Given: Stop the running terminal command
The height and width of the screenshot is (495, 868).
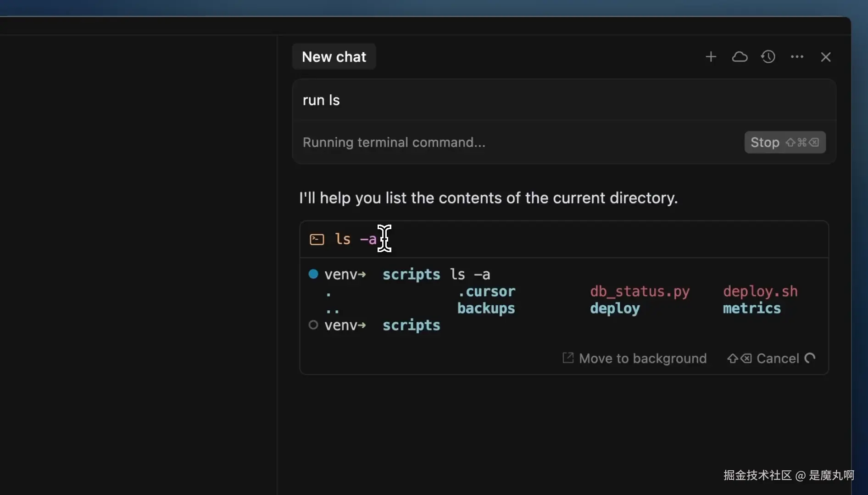Looking at the screenshot, I should [785, 142].
